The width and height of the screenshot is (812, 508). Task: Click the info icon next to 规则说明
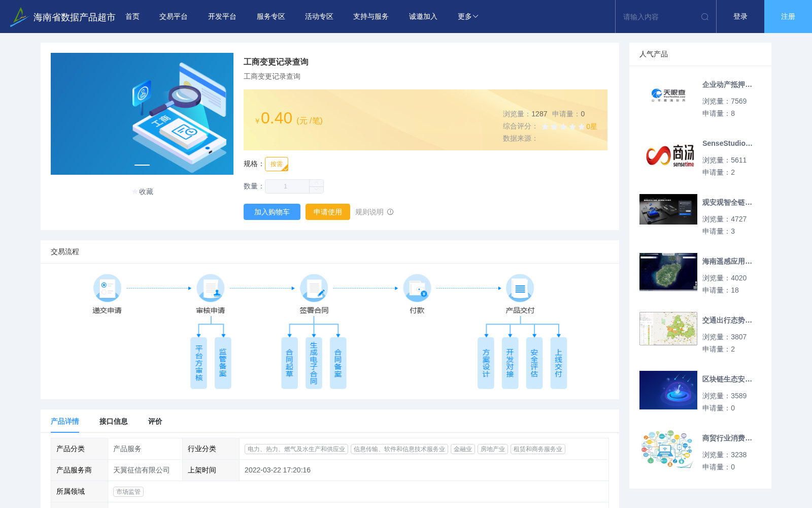tap(390, 212)
